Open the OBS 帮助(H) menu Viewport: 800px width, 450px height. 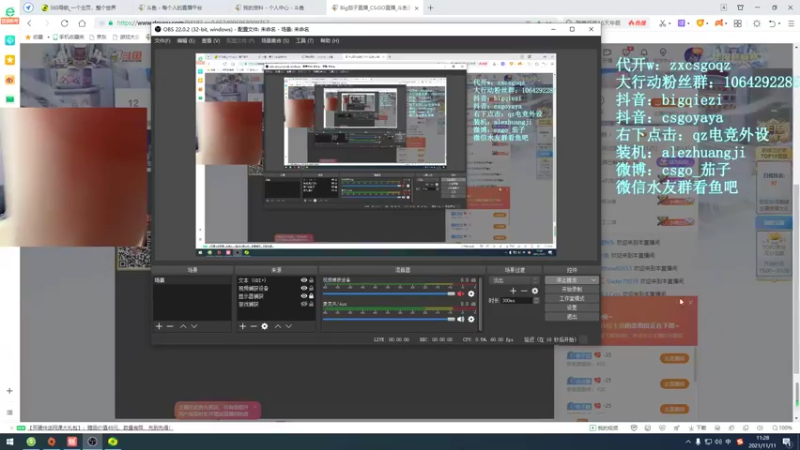click(330, 41)
